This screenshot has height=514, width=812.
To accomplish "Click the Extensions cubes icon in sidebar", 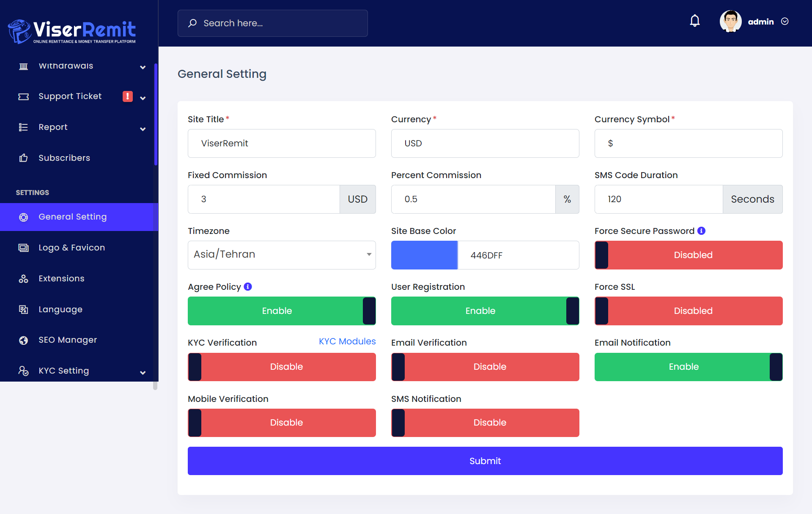I will (x=24, y=278).
